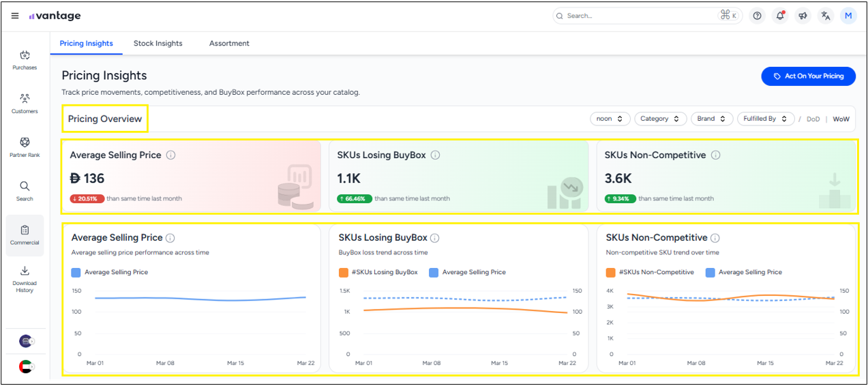This screenshot has height=386, width=868.
Task: Switch comparison to DoD
Action: [x=813, y=119]
